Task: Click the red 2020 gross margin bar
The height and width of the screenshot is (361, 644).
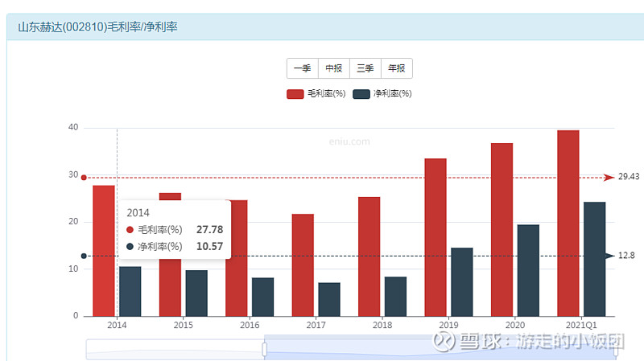Action: pyautogui.click(x=502, y=230)
